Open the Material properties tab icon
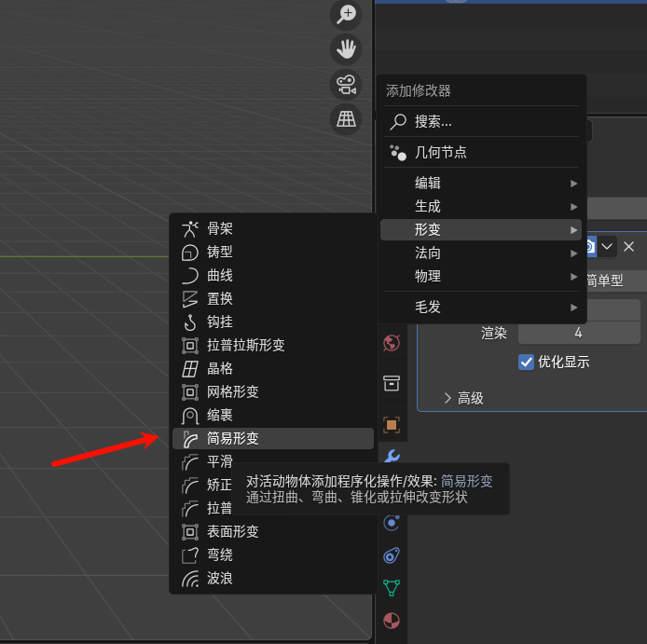The width and height of the screenshot is (647, 644). click(392, 621)
